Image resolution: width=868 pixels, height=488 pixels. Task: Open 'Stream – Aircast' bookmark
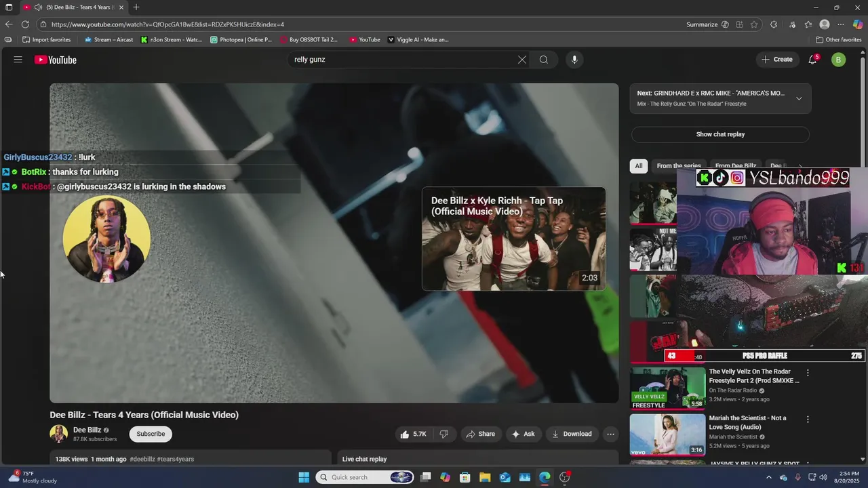click(108, 39)
